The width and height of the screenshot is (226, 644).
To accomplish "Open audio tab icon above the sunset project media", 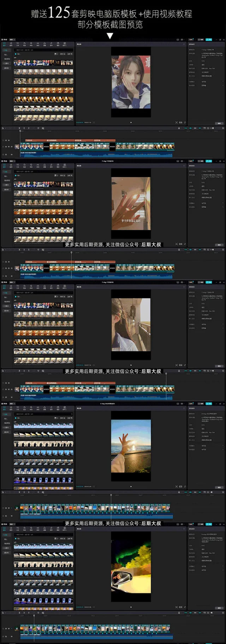I will click(11, 408).
